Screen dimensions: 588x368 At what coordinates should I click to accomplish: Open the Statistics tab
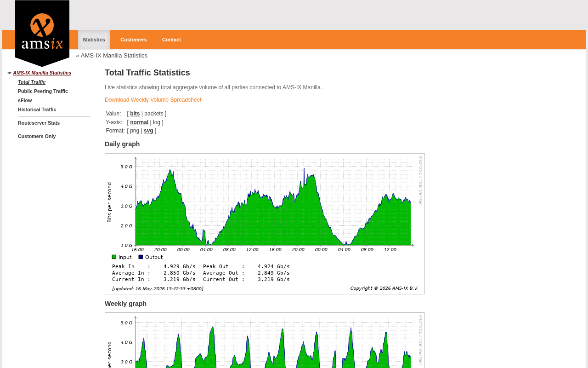(94, 40)
